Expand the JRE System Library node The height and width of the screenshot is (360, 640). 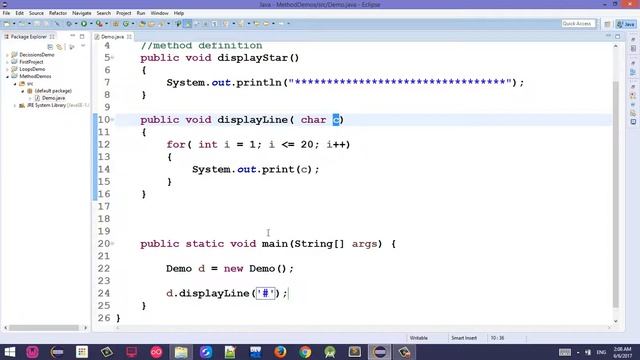[x=15, y=105]
